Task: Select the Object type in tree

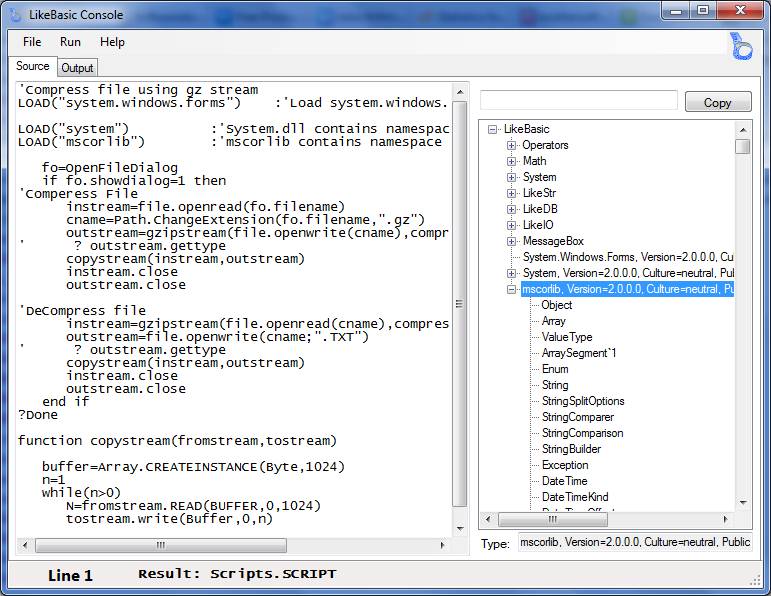Action: [x=557, y=305]
